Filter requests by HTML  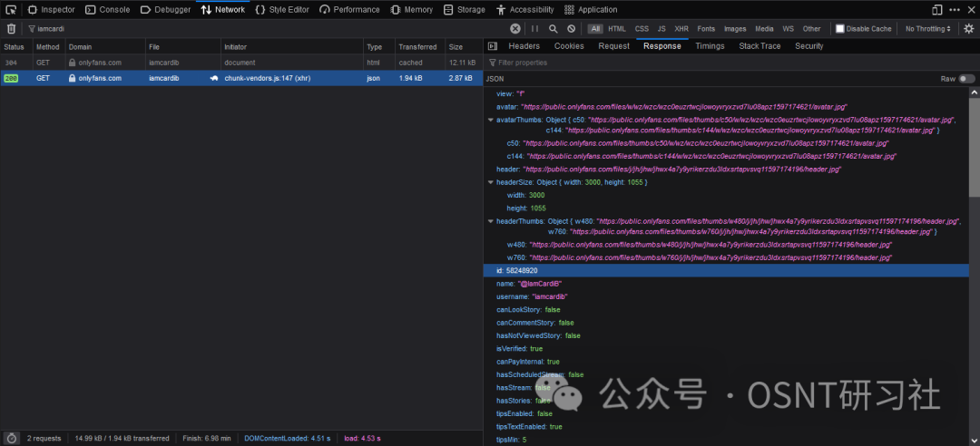617,29
